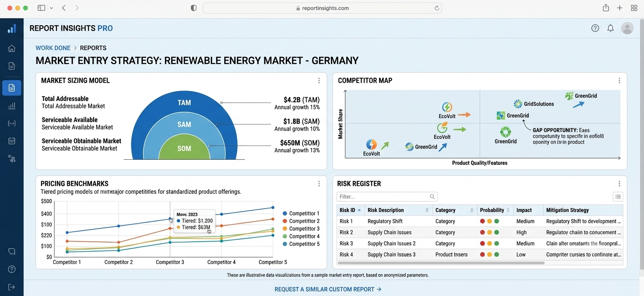This screenshot has width=644, height=296.
Task: Open the Competitor Map three-dot menu
Action: click(619, 81)
